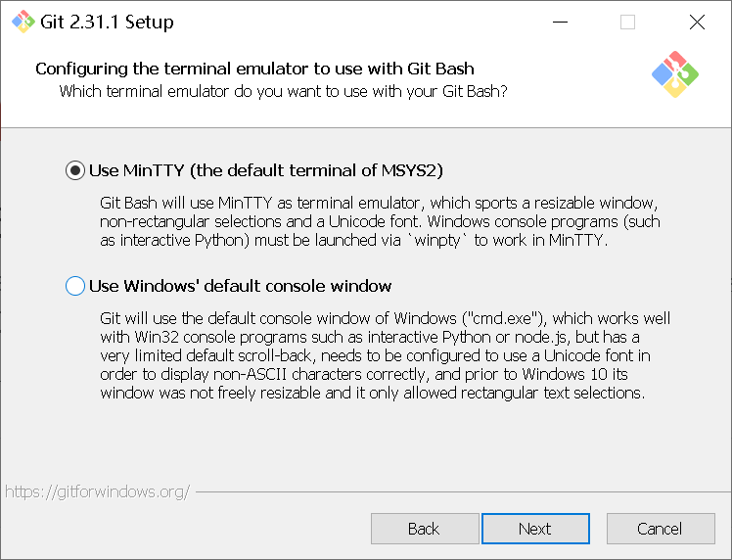732x560 pixels.
Task: Click the MinTTY description paragraph
Action: pyautogui.click(x=380, y=221)
